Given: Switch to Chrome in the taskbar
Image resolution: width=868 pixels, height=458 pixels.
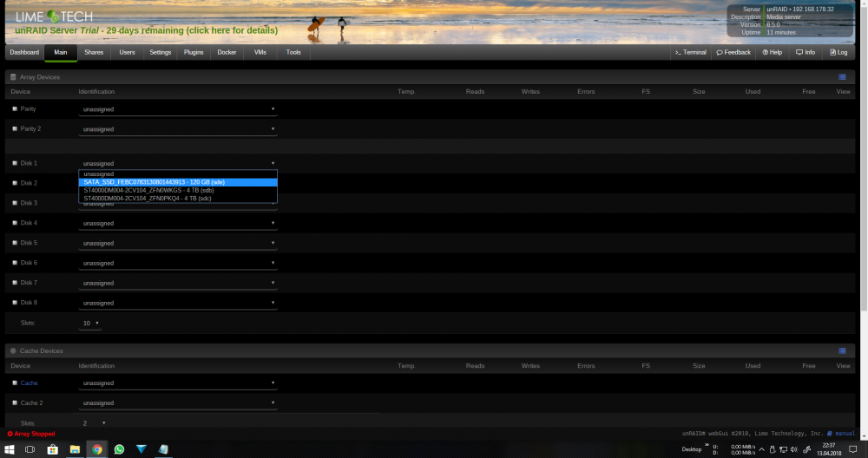Looking at the screenshot, I should [97, 449].
